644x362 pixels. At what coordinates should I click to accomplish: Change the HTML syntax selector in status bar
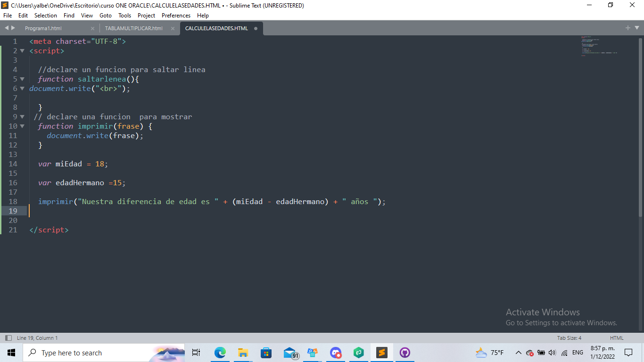coord(617,338)
